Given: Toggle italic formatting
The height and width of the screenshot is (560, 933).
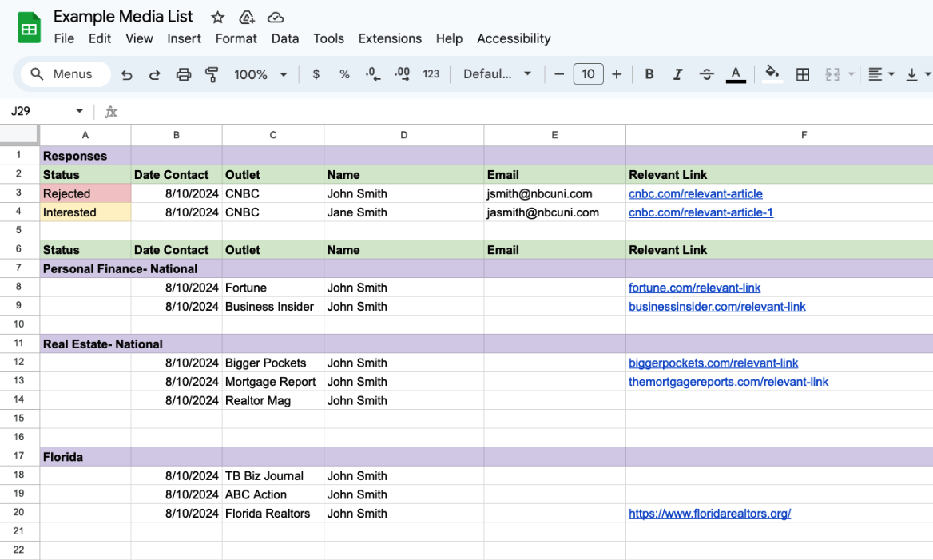Looking at the screenshot, I should click(x=677, y=73).
